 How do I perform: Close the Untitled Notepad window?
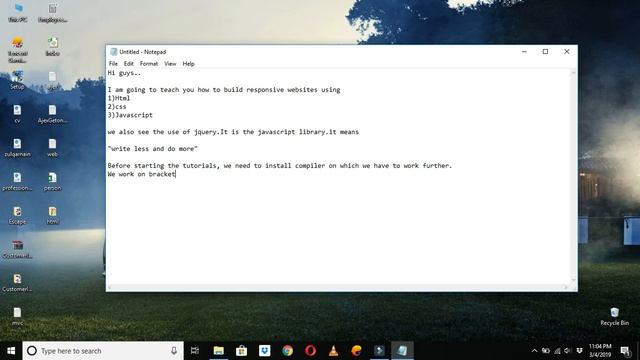point(567,51)
